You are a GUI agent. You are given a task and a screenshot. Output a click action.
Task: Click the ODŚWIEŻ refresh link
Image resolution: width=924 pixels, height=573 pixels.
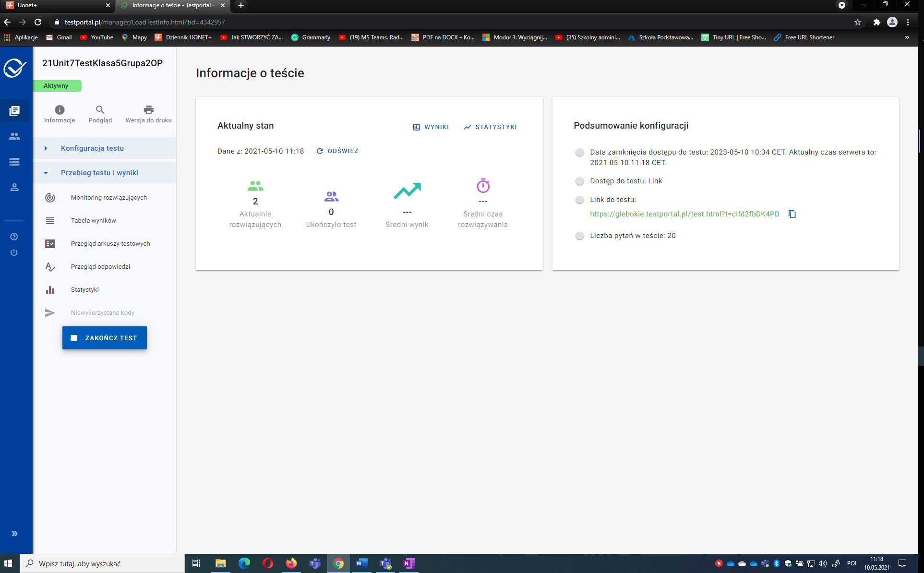[337, 151]
